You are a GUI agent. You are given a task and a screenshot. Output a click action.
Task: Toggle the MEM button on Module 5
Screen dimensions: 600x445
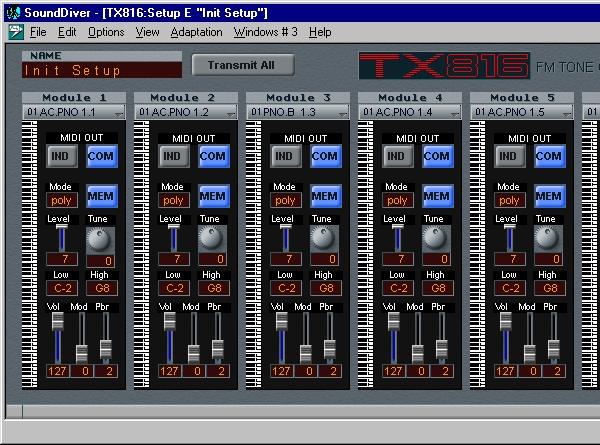click(550, 196)
